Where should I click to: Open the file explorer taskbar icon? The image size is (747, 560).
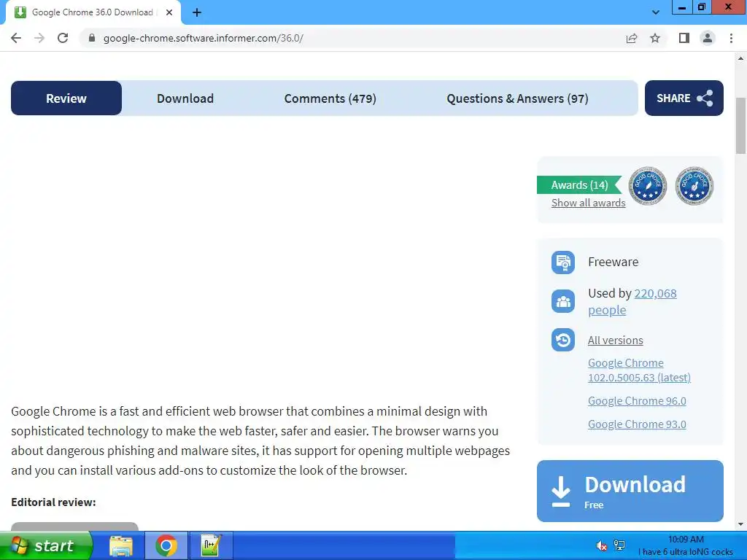click(121, 545)
